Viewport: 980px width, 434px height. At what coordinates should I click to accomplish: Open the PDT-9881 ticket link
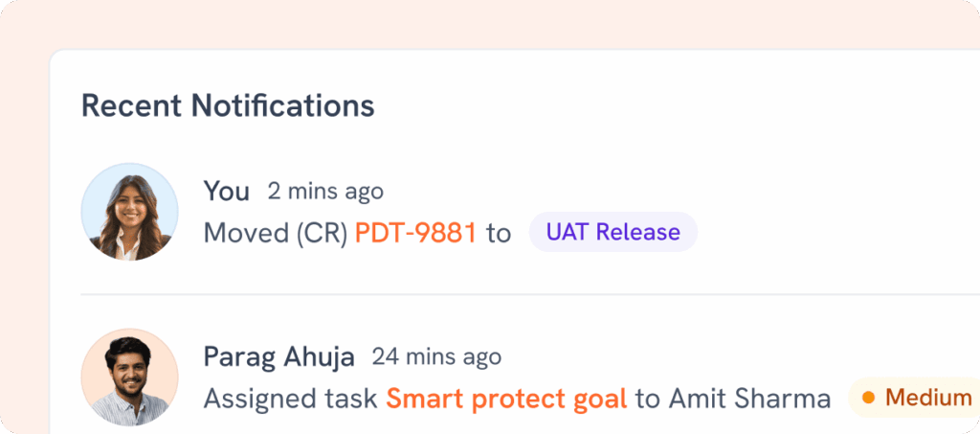click(x=415, y=233)
